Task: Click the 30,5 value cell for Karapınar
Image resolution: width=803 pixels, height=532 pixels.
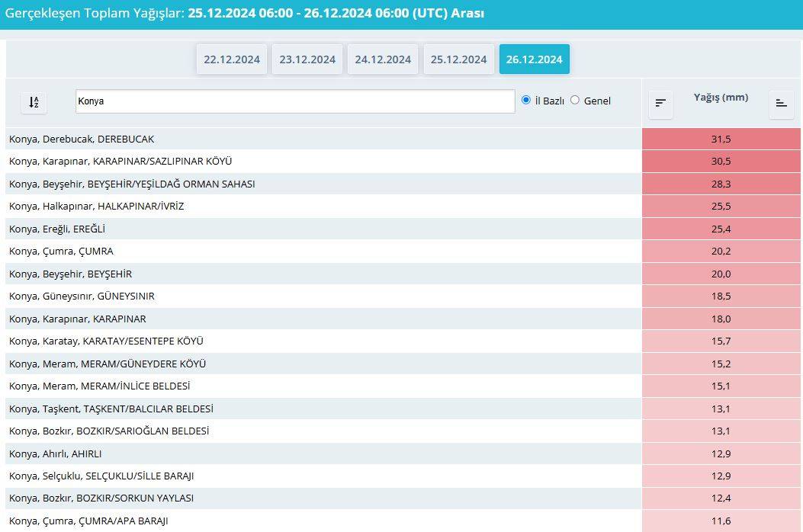Action: 721,162
